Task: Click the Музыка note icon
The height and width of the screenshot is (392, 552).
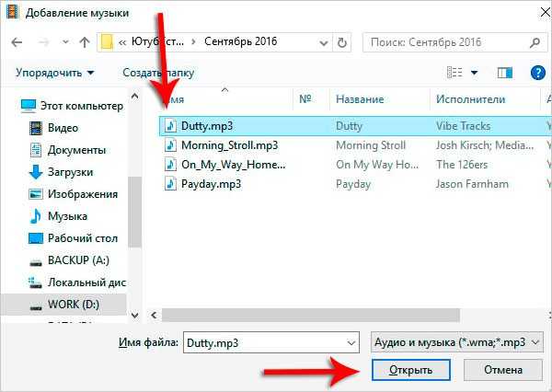Action: coord(36,216)
